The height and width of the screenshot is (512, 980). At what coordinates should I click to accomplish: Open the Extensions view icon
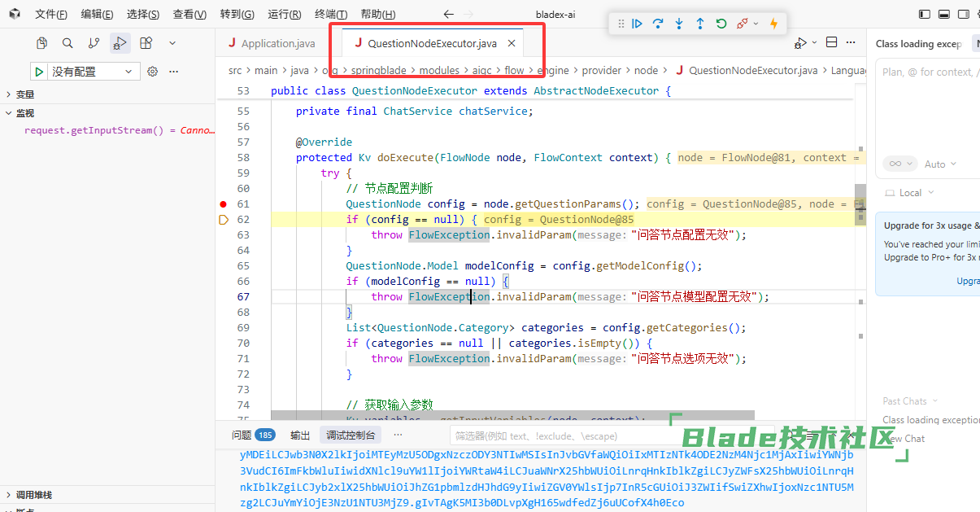pos(146,43)
